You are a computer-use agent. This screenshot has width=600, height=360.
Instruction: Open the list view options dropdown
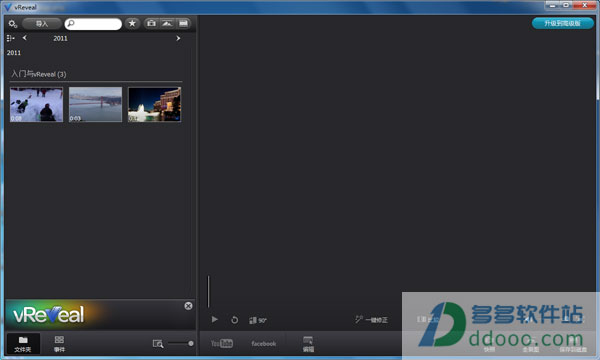coord(11,38)
